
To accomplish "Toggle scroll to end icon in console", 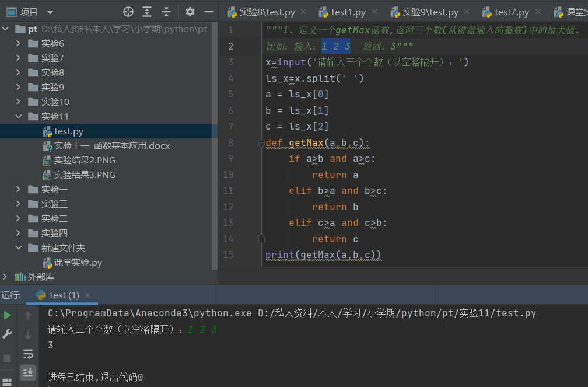I will coord(28,373).
